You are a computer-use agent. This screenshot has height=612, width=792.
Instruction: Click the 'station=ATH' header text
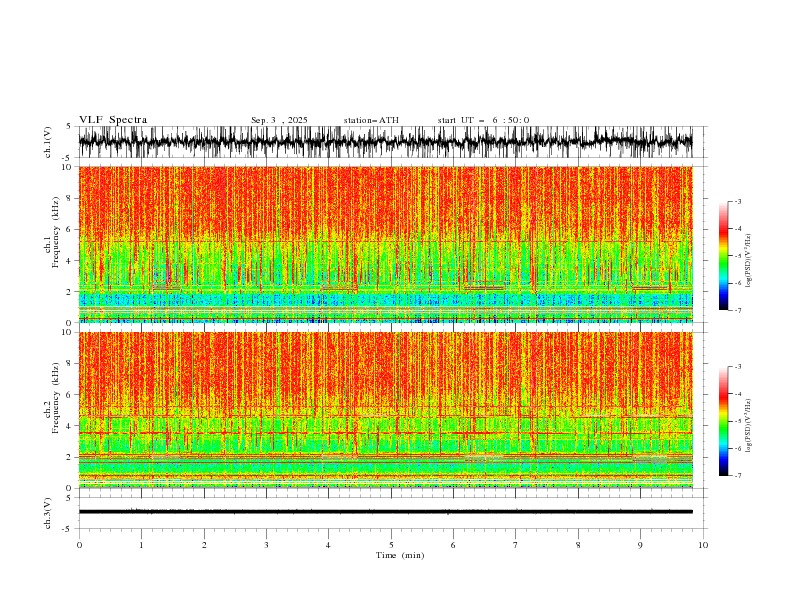[371, 120]
